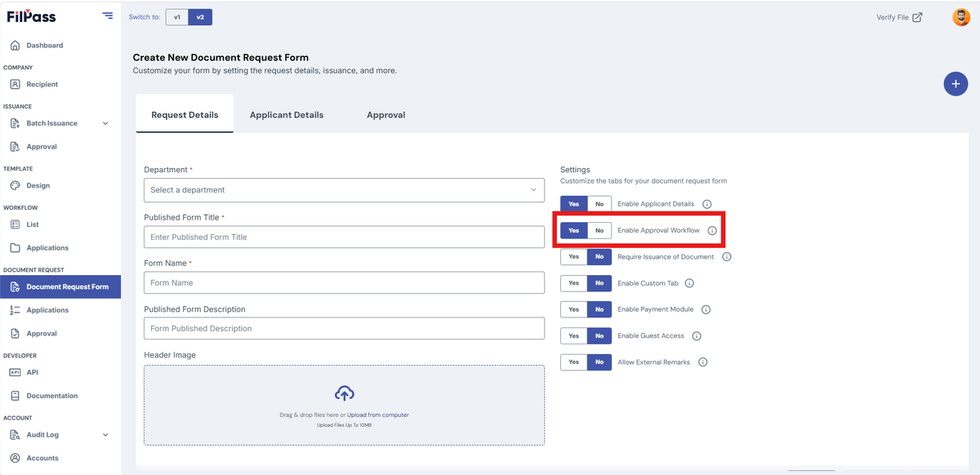Click the Workflow List icon
This screenshot has height=475, width=980.
point(15,224)
